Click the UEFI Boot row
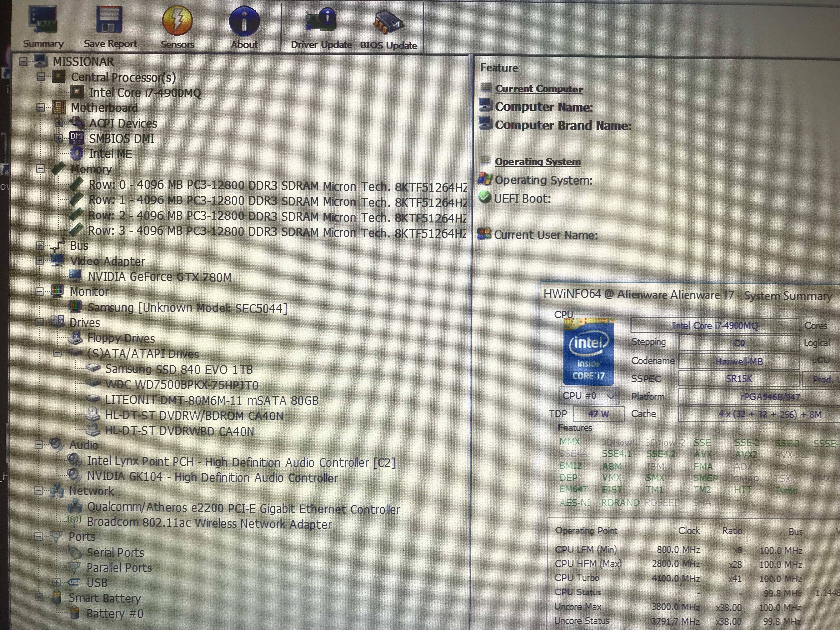 [522, 199]
